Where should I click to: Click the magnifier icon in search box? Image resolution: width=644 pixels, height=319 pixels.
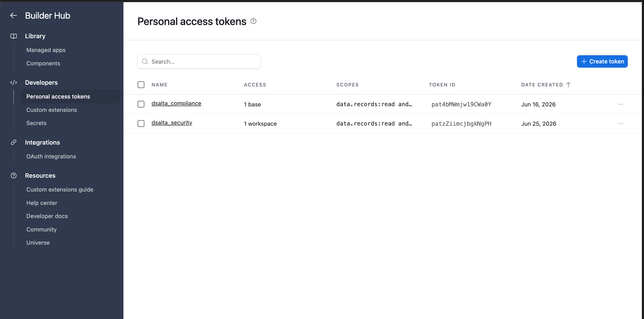pos(145,61)
